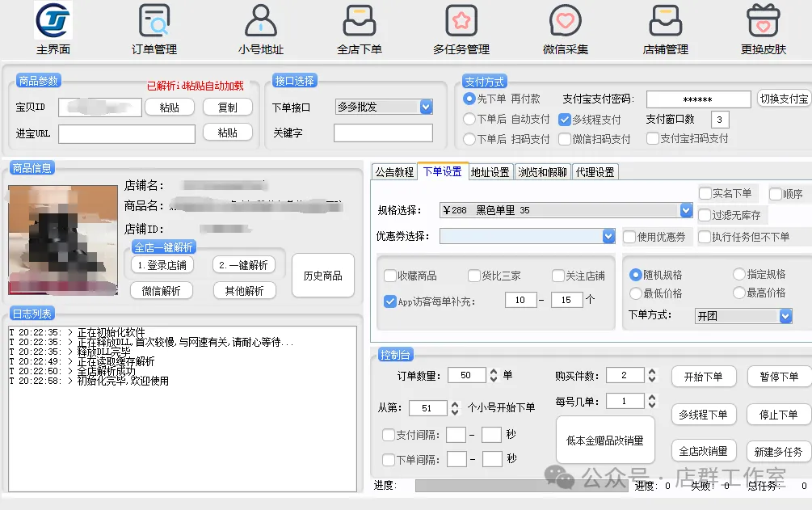Open the 主界面 home icon
This screenshot has width=812, height=510.
[x=53, y=22]
